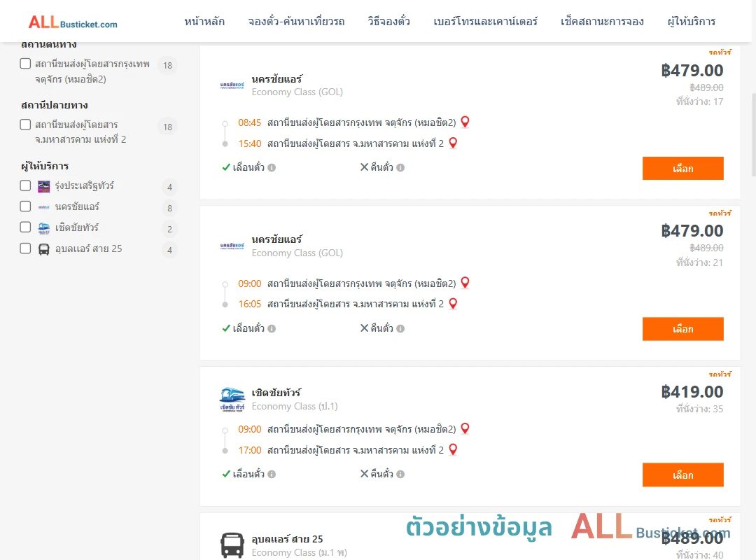Click อุบลแอร์ สาย 25 name on trip card

(x=288, y=539)
